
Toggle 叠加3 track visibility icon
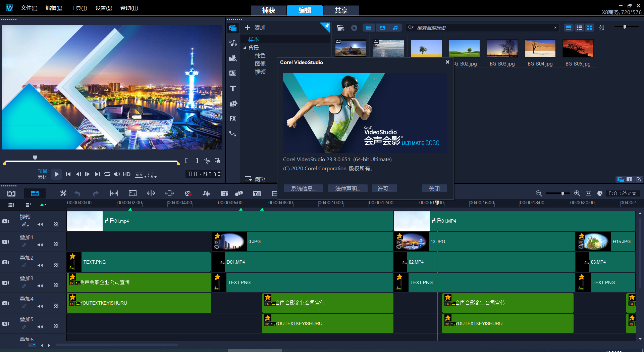[x=6, y=283]
